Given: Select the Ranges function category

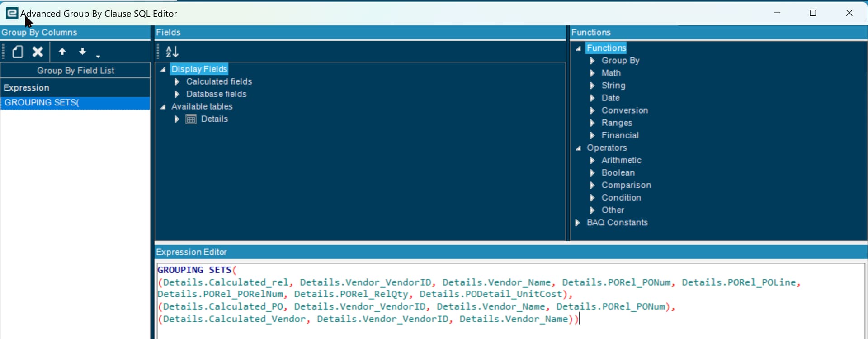Looking at the screenshot, I should [617, 123].
